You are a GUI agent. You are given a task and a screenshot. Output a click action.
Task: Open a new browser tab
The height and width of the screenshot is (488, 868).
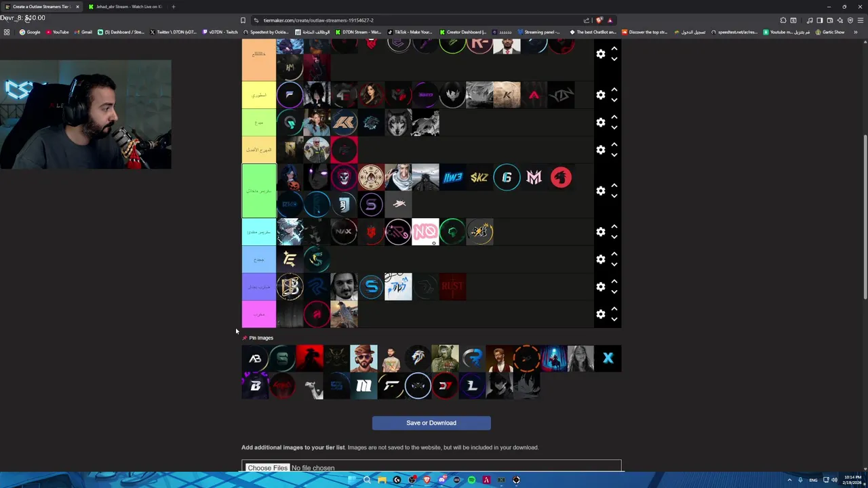click(x=174, y=7)
